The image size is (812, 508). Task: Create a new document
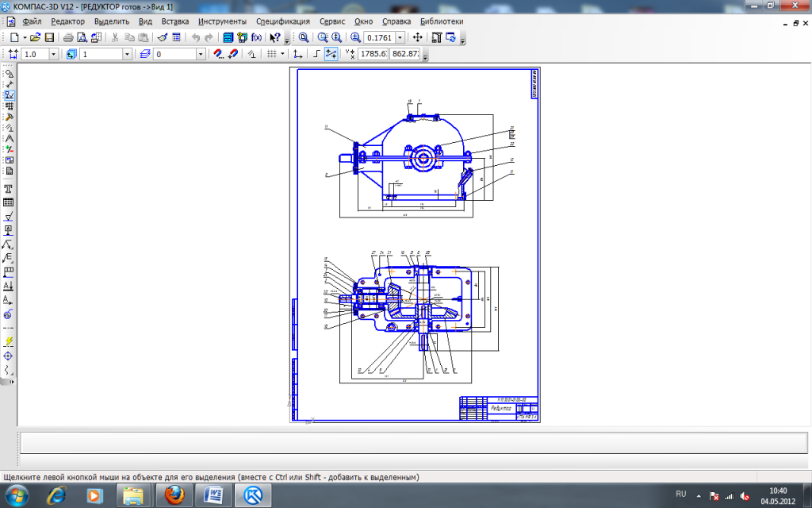pyautogui.click(x=14, y=37)
